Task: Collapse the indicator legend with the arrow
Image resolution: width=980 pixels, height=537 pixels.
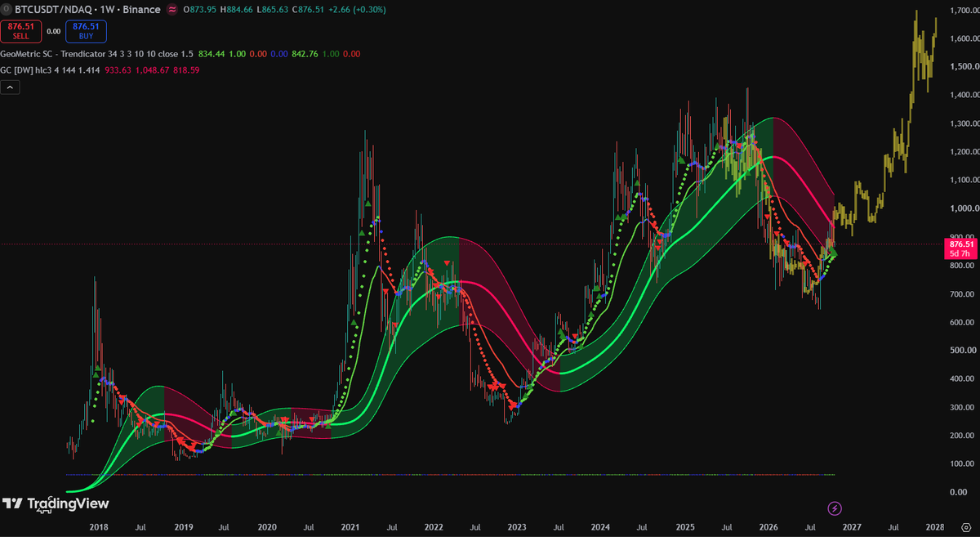Action: point(8,87)
